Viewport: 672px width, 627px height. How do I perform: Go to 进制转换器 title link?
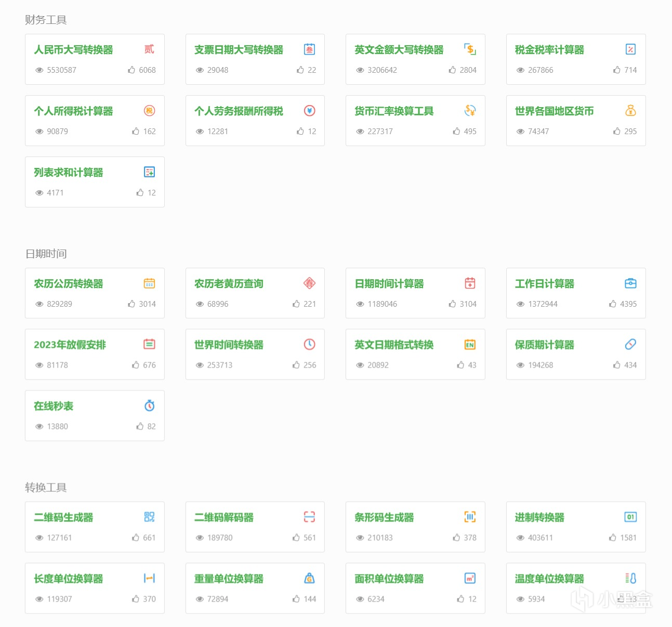click(539, 518)
